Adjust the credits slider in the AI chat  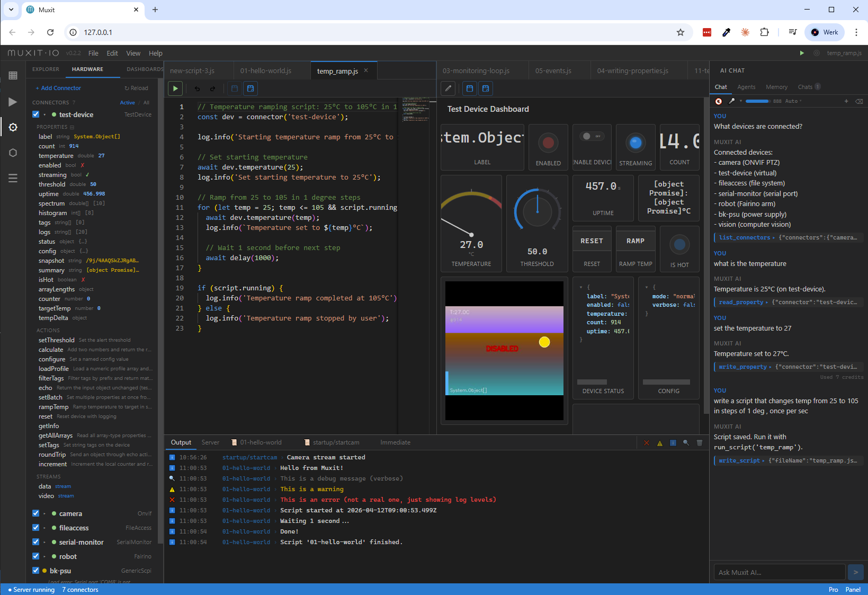(757, 101)
